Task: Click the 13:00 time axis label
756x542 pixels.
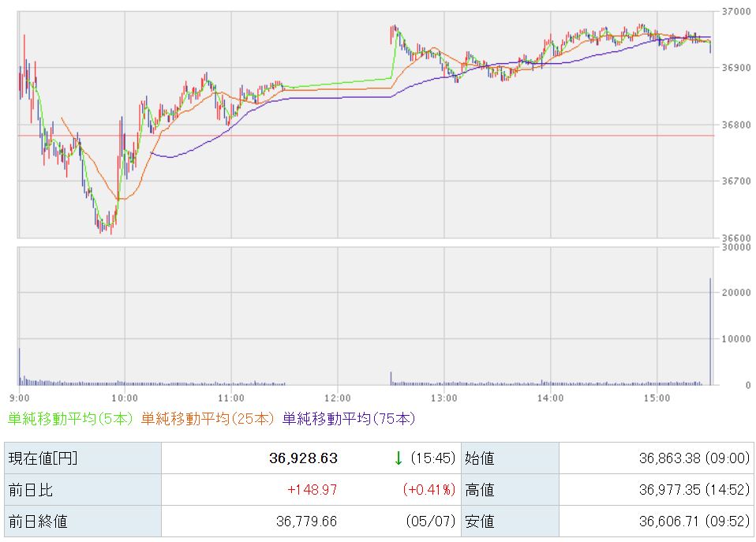Action: point(444,398)
